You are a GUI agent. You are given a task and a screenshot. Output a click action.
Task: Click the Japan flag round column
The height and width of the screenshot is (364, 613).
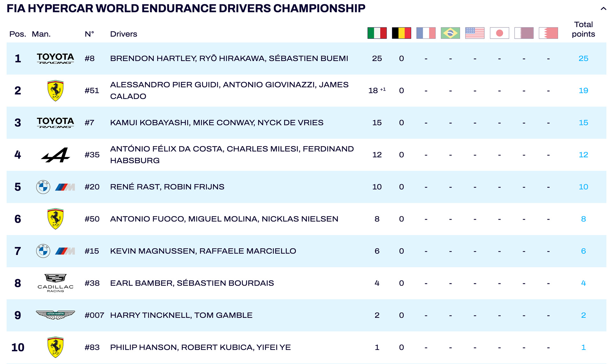(x=499, y=33)
